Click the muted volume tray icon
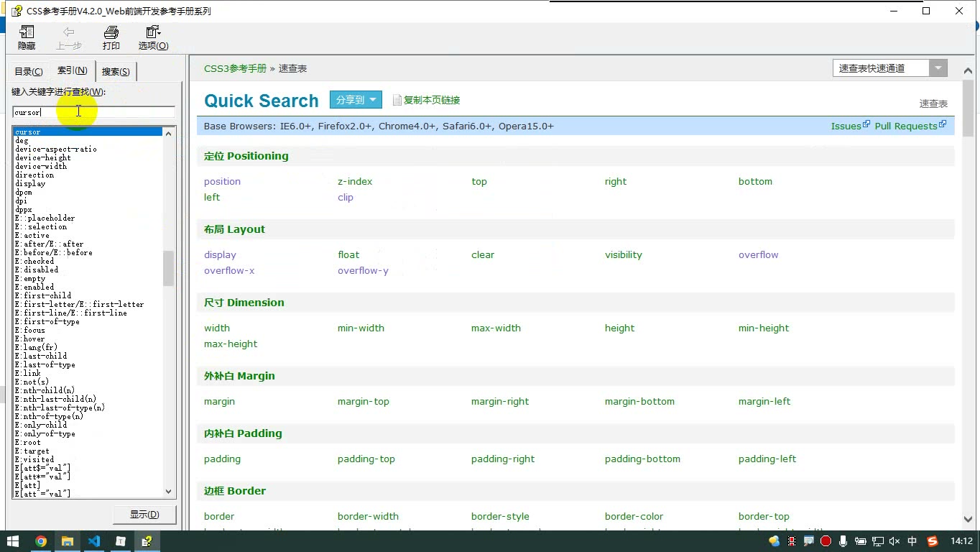This screenshot has width=980, height=552. tap(895, 541)
